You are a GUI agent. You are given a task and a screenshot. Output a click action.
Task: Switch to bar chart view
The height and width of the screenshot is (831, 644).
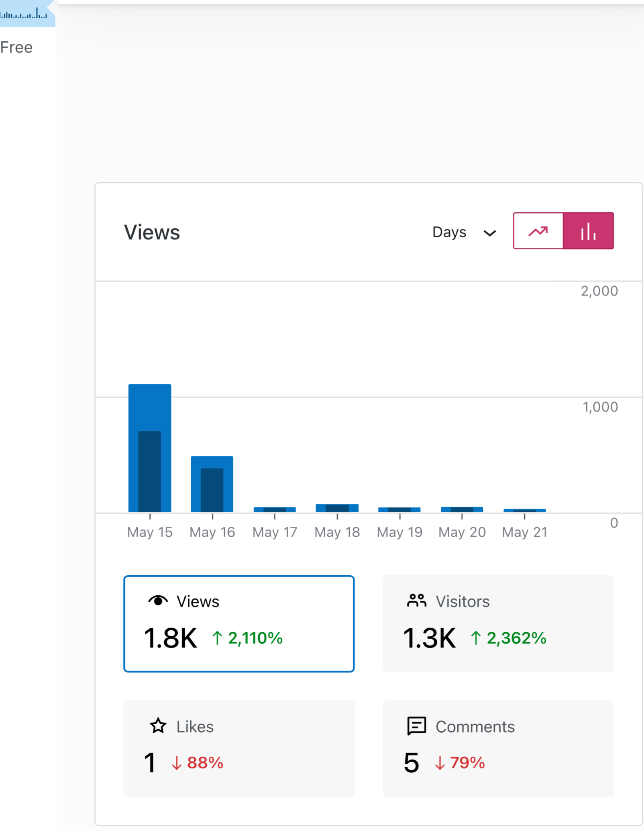tap(588, 231)
